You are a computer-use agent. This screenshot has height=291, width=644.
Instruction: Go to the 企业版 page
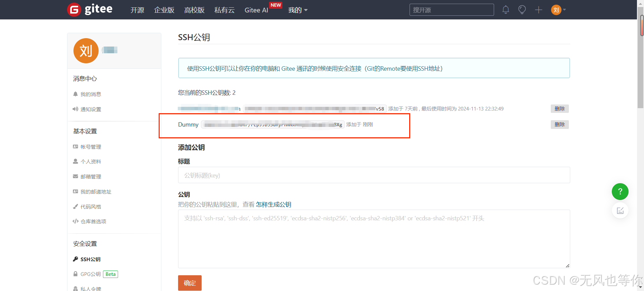click(x=164, y=10)
